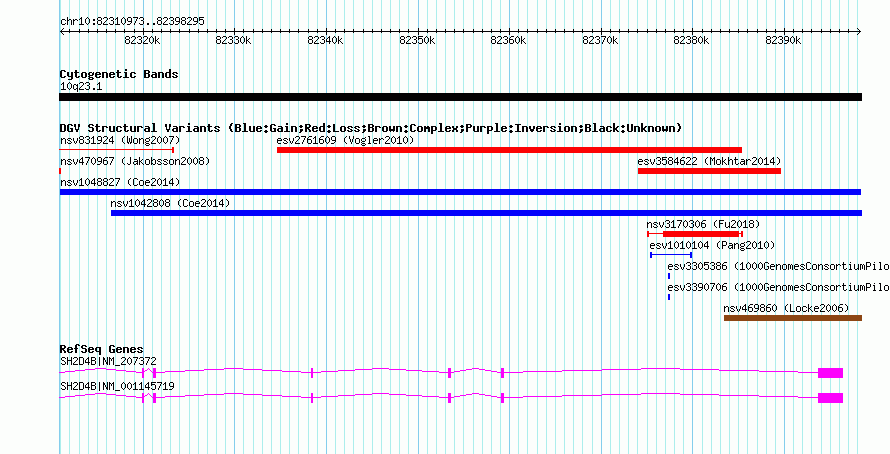Click the Cytogenetic Bands track title
The width and height of the screenshot is (890, 454).
coord(119,74)
